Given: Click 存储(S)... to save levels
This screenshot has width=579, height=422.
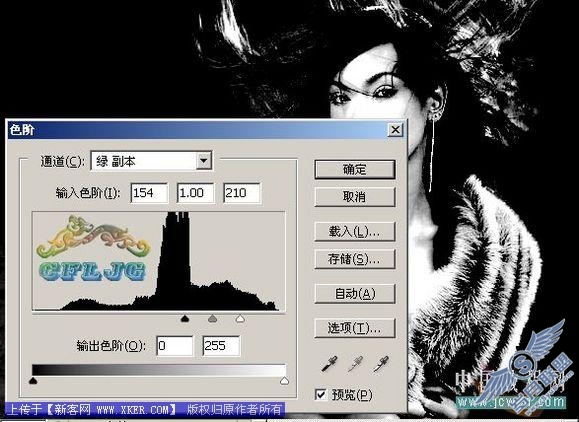Looking at the screenshot, I should 354,259.
